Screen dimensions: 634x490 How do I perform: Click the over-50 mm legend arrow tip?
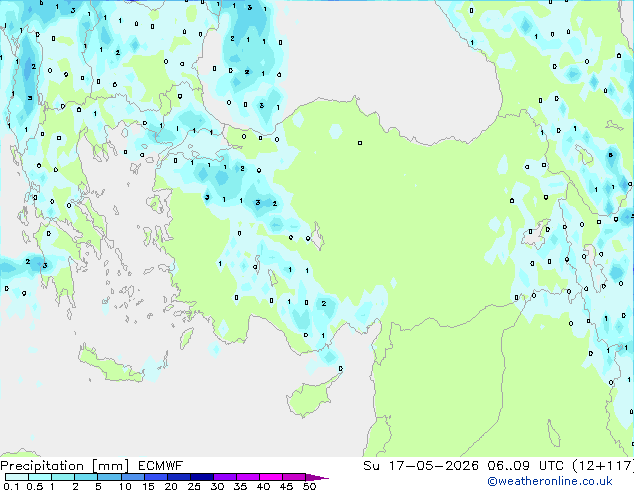(317, 478)
